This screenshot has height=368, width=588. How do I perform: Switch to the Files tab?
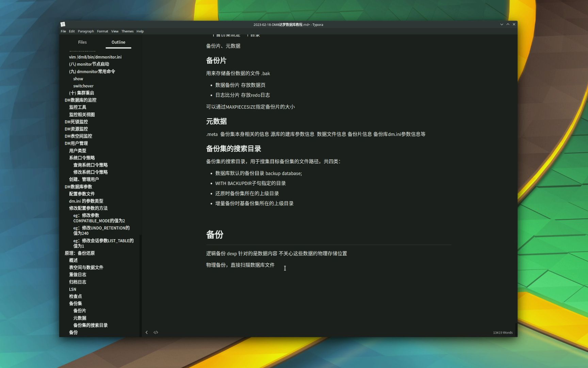82,42
